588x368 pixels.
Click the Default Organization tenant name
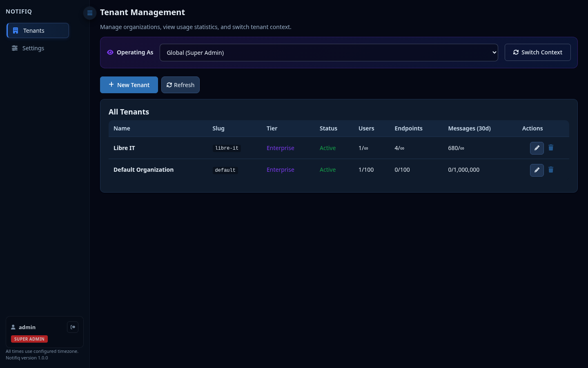pos(143,170)
